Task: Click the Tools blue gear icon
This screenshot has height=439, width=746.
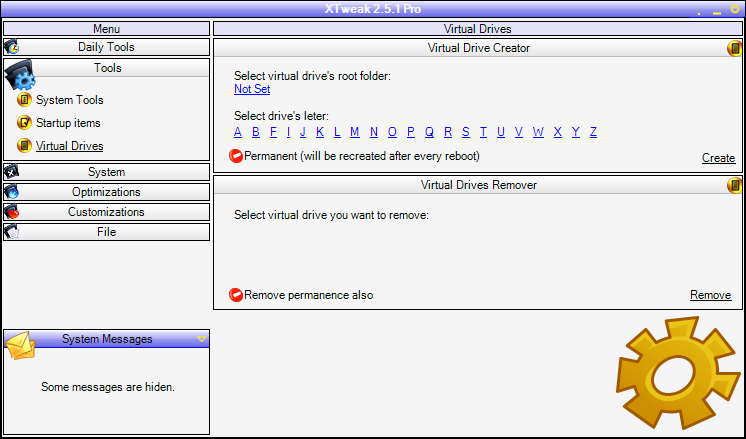Action: 20,75
